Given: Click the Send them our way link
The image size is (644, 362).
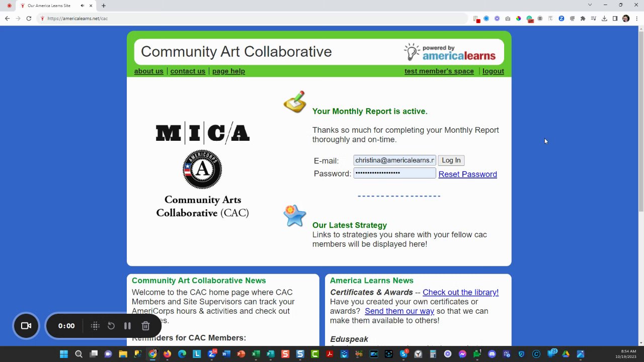Looking at the screenshot, I should coord(399,311).
